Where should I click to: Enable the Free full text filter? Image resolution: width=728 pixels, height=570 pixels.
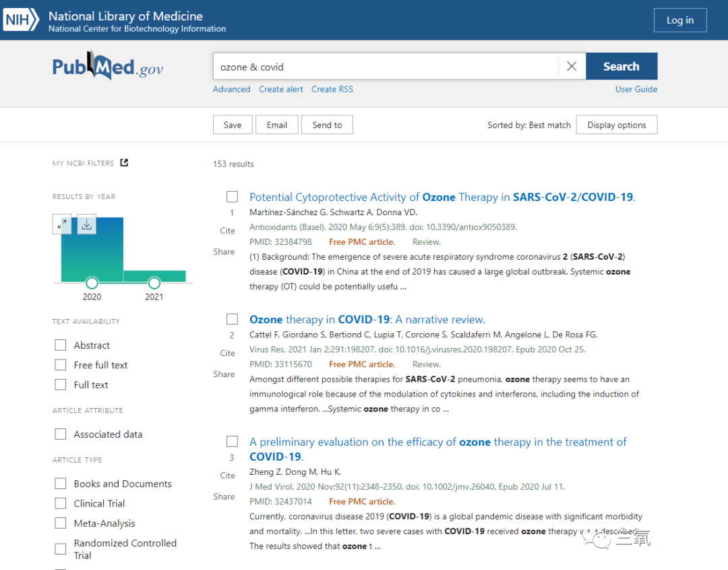pyautogui.click(x=61, y=365)
